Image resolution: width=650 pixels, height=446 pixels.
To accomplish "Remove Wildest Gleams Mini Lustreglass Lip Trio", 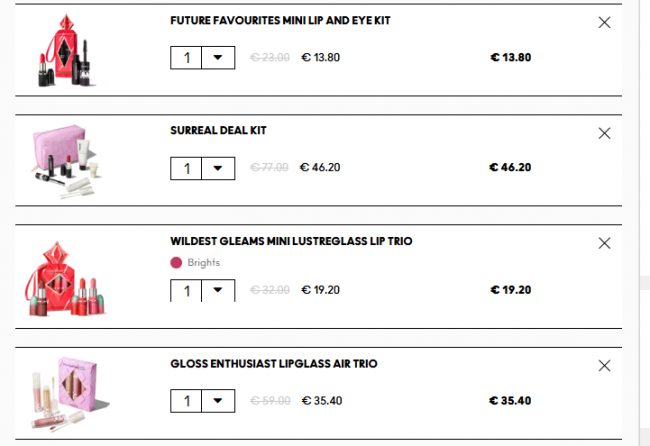I will pos(604,243).
